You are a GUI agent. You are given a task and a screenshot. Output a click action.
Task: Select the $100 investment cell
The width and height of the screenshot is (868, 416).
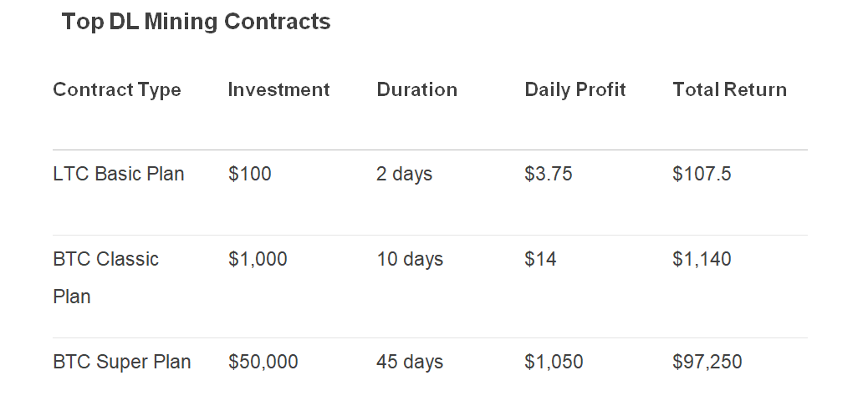pyautogui.click(x=250, y=174)
